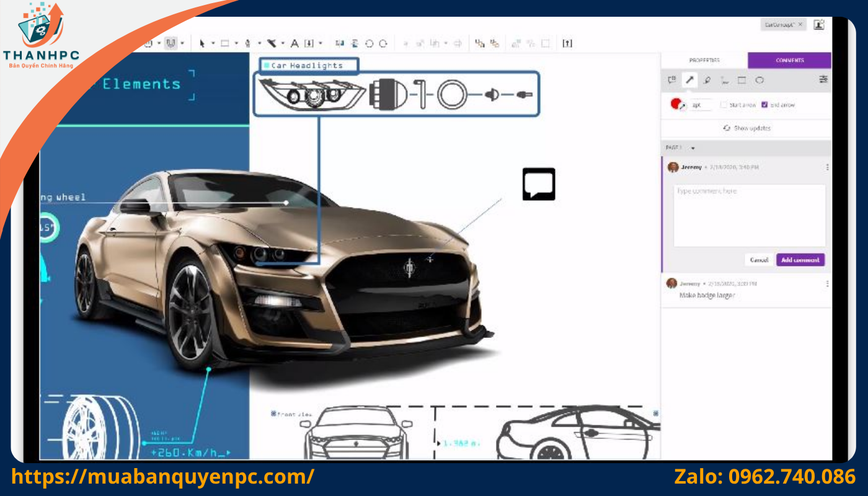Open the red annotation color swatch

click(x=676, y=104)
